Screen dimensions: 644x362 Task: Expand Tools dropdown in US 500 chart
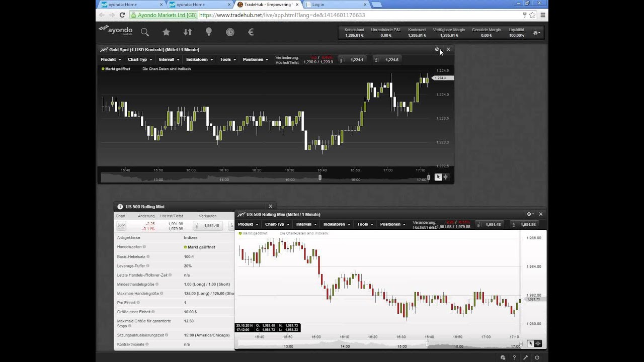pyautogui.click(x=365, y=224)
